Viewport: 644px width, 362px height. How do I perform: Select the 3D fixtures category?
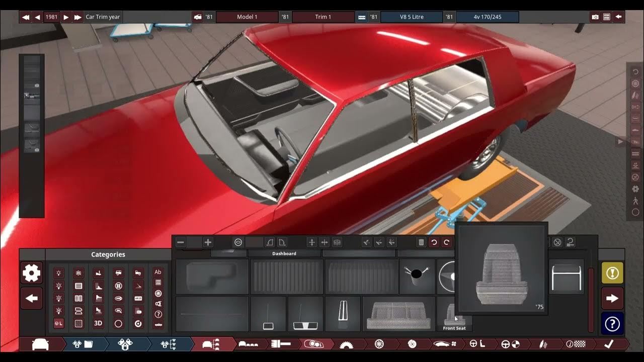(x=98, y=323)
